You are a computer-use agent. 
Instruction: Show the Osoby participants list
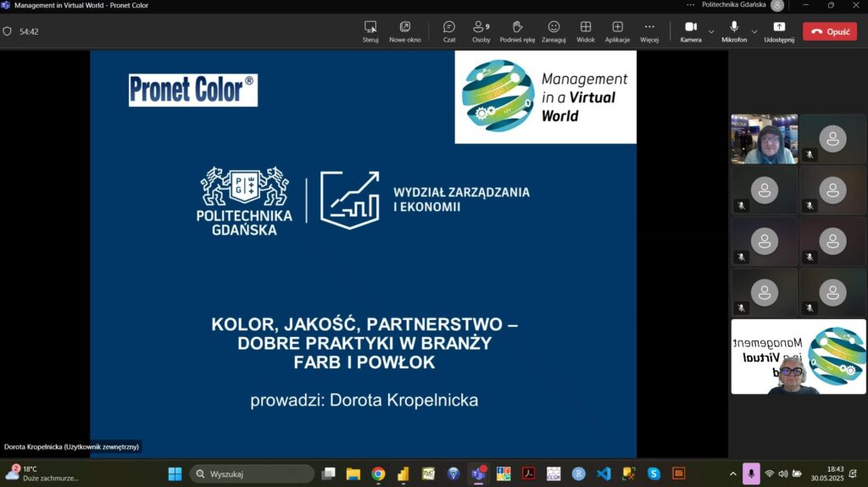coord(481,31)
